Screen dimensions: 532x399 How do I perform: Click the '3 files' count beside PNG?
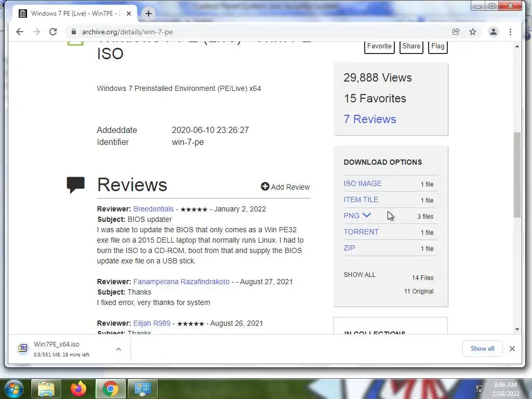pyautogui.click(x=425, y=217)
